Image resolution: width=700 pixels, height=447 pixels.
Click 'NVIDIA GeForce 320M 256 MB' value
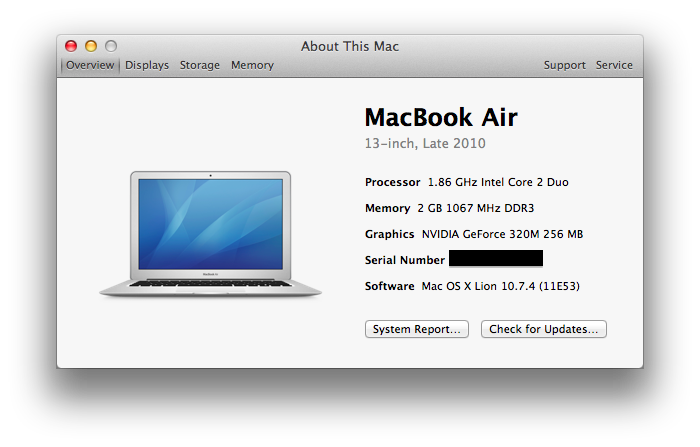point(502,234)
